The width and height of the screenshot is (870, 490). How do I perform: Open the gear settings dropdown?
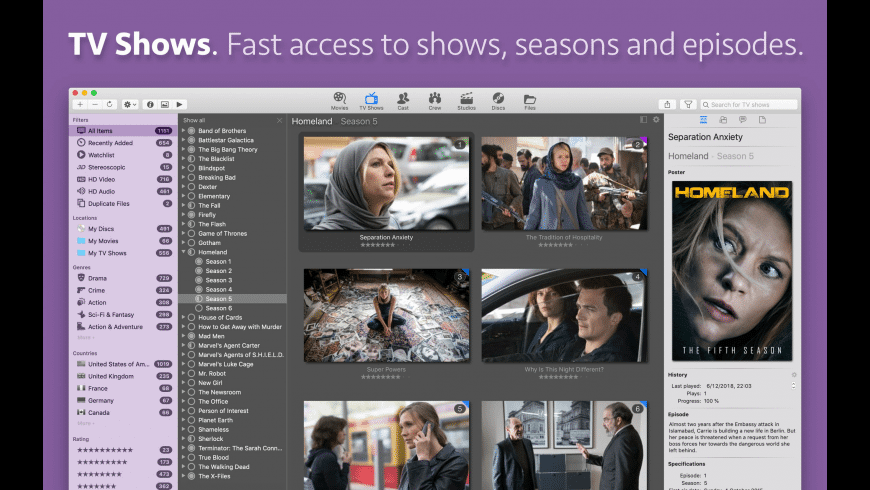[x=130, y=104]
